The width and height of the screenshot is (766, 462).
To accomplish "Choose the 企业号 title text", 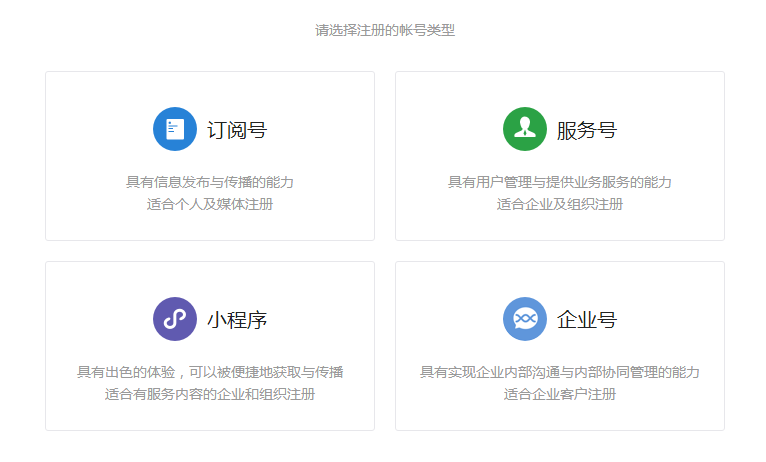I will tap(587, 320).
